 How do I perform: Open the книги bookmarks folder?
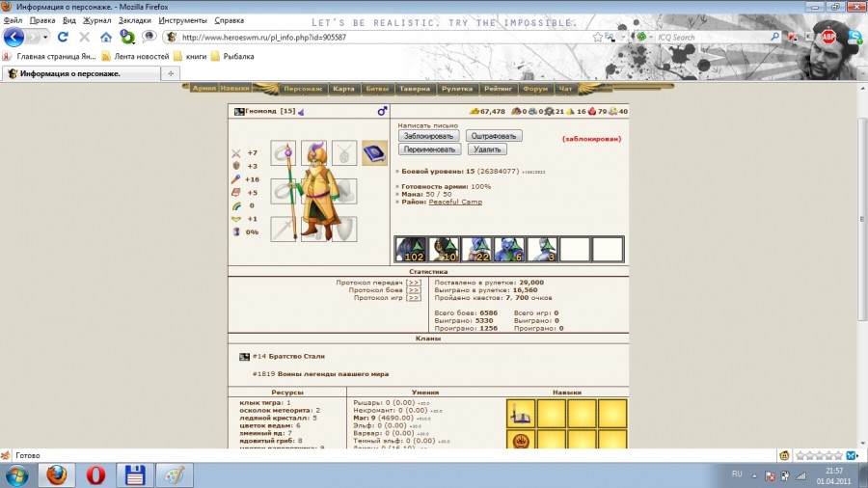coord(190,57)
